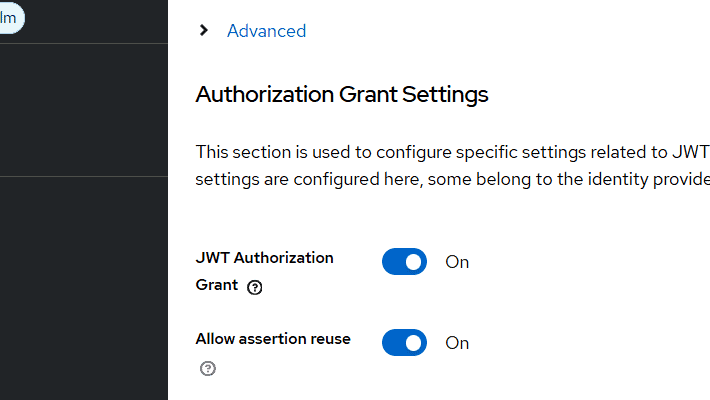Select the Allow assertion reuse field label

[x=273, y=339]
